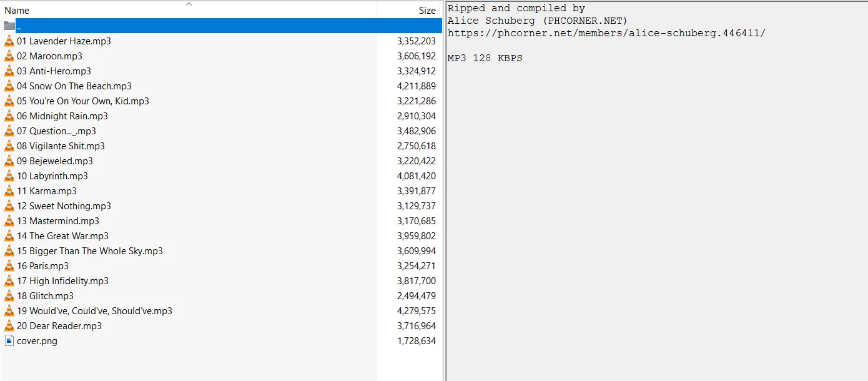868x381 pixels.
Task: Sort files by the Name column header
Action: 17,11
